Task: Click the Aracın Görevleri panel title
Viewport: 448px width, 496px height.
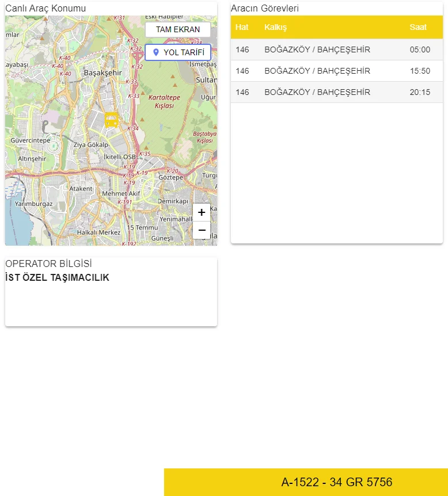Action: pyautogui.click(x=264, y=9)
